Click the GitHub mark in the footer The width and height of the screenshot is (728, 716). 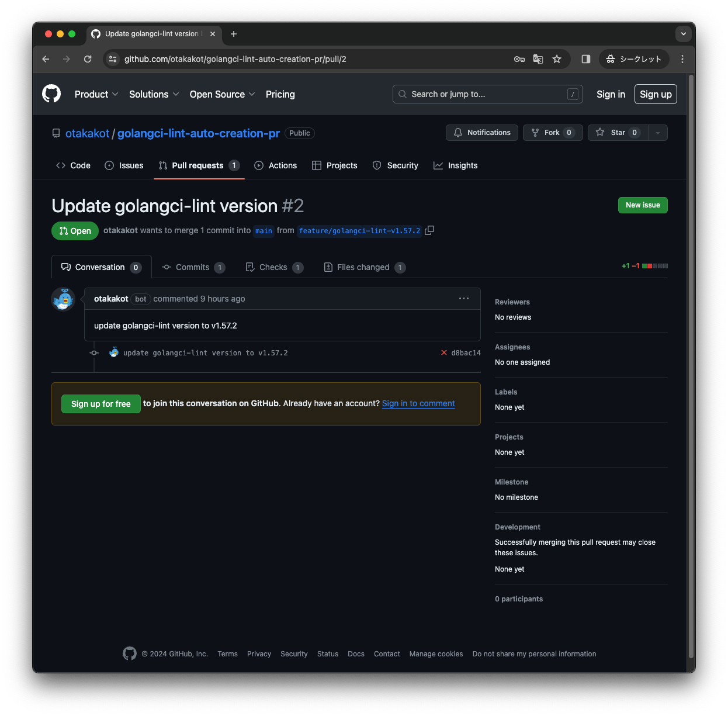(130, 653)
